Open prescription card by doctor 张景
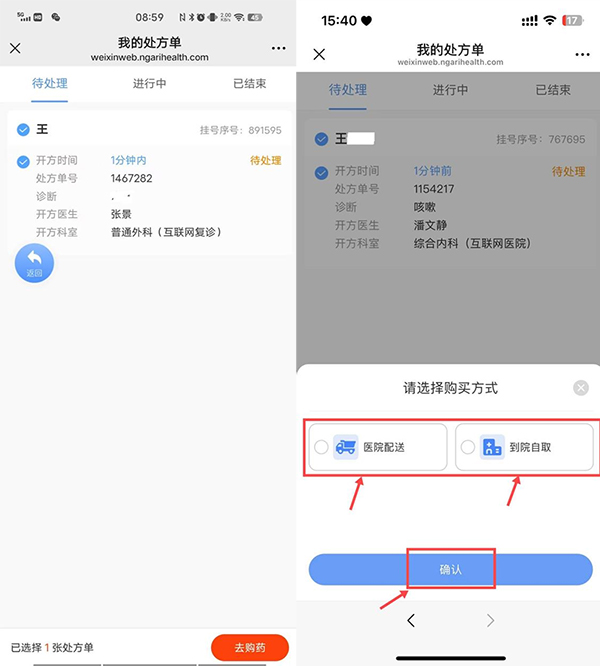Image resolution: width=600 pixels, height=666 pixels. point(149,196)
